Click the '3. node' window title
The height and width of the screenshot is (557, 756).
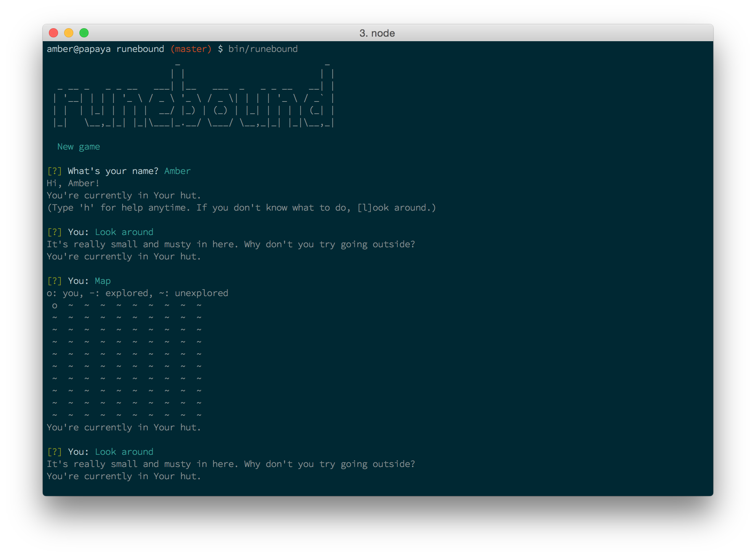(x=377, y=33)
